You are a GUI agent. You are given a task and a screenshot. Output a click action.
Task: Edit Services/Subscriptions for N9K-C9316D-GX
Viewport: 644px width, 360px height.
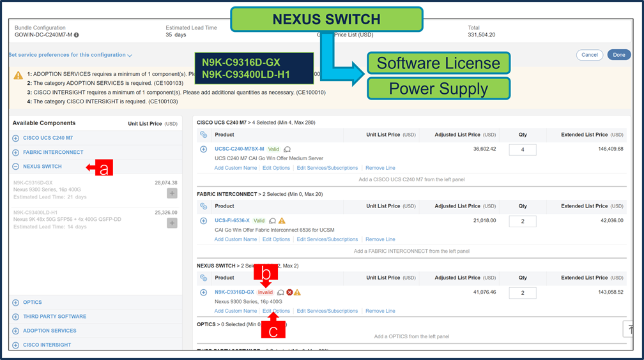(x=327, y=311)
